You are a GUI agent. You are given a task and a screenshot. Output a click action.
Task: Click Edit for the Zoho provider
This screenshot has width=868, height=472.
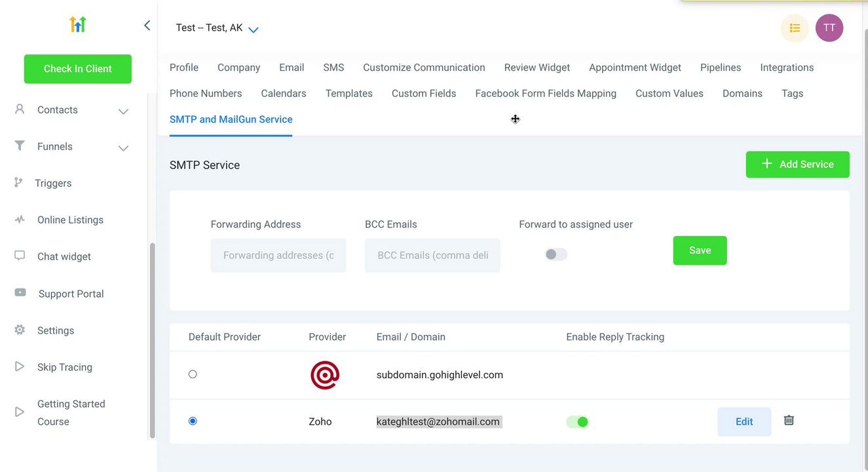[x=744, y=422]
